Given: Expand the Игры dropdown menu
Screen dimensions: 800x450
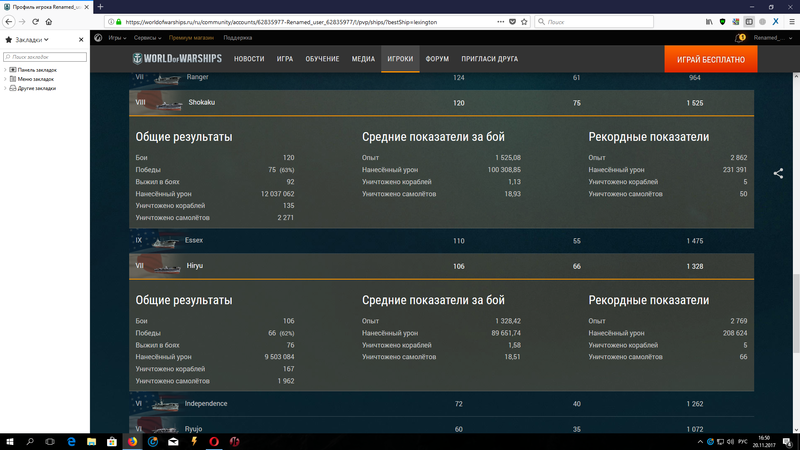Looking at the screenshot, I should [117, 38].
